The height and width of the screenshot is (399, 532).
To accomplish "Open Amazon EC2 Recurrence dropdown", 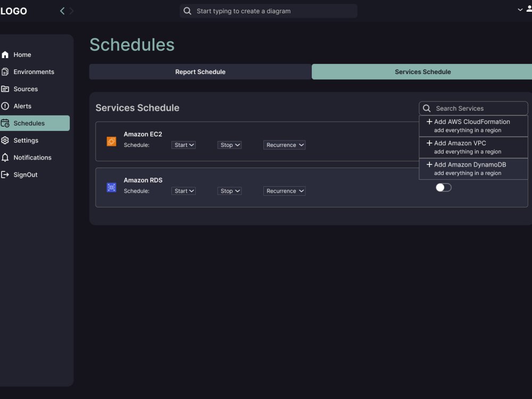I will click(x=284, y=145).
